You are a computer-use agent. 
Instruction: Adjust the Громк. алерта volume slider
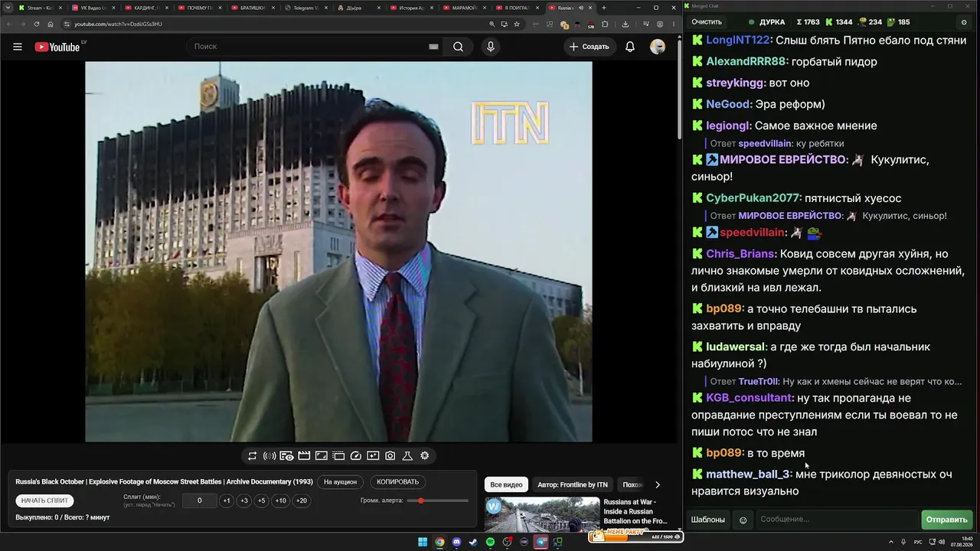(439, 500)
